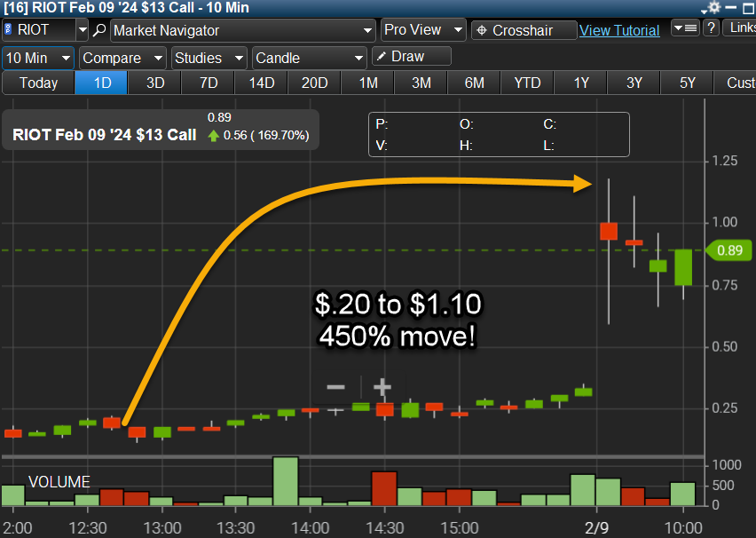Click the 2/9 date axis label

(596, 528)
